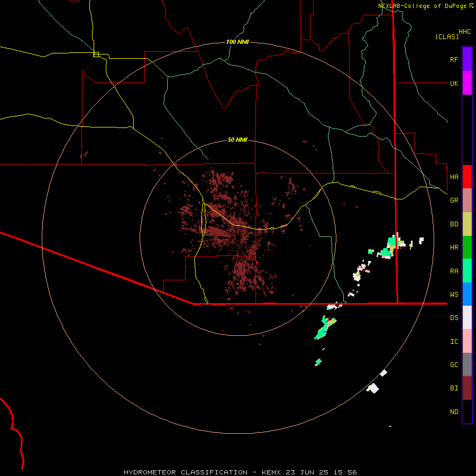476x476 pixels.
Task: Select the gray GC legend color swatch
Action: 467,364
